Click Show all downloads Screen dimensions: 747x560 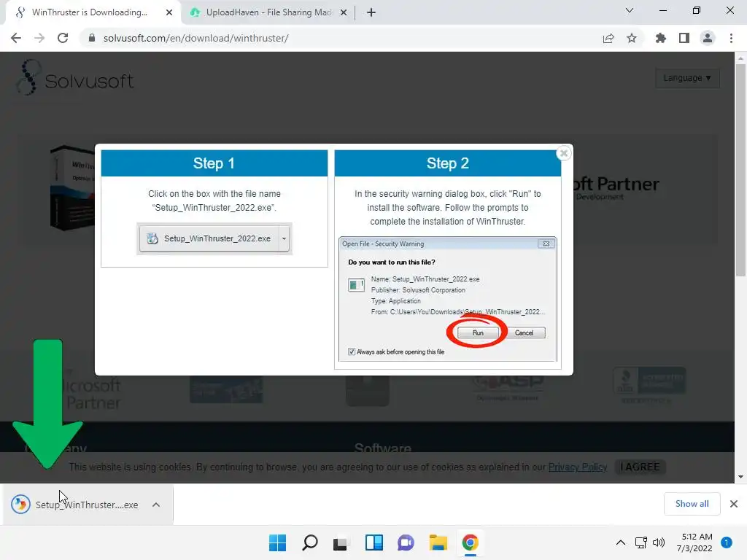click(x=692, y=504)
